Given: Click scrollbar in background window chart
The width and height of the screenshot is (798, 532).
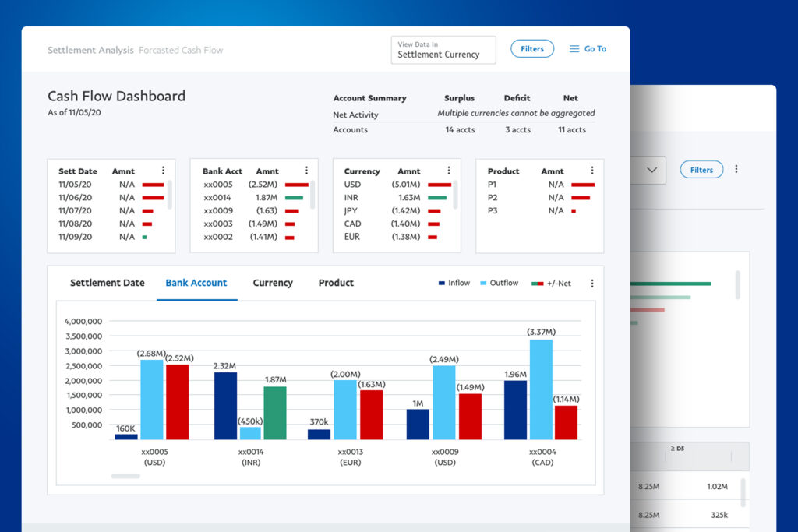Looking at the screenshot, I should (x=737, y=285).
